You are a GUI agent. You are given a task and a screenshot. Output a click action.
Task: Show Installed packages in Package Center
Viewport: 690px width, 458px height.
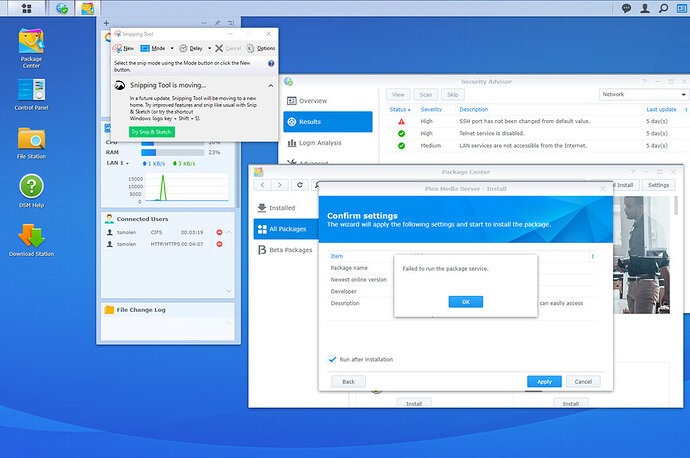[x=286, y=208]
